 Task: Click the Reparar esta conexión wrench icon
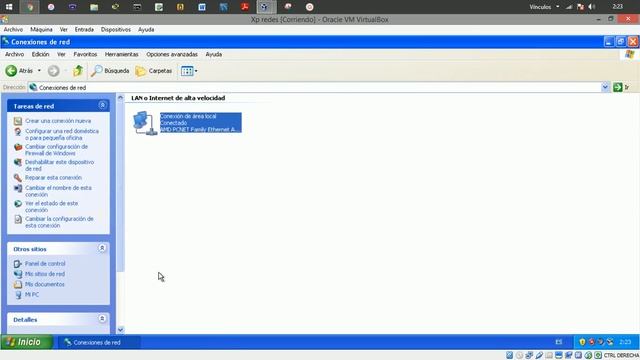point(18,178)
